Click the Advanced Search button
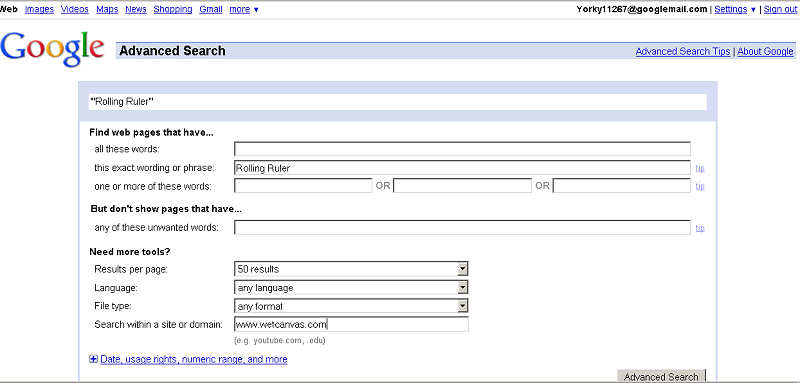800x383 pixels. (x=661, y=376)
